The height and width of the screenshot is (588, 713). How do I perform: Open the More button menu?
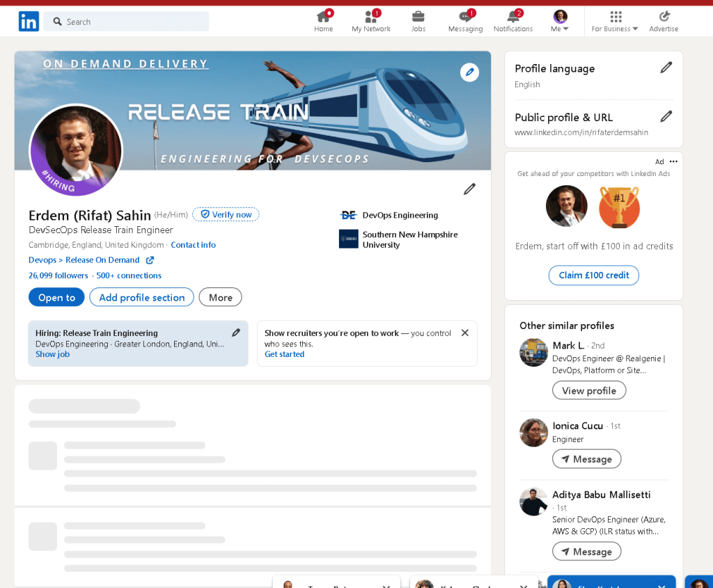pos(221,297)
